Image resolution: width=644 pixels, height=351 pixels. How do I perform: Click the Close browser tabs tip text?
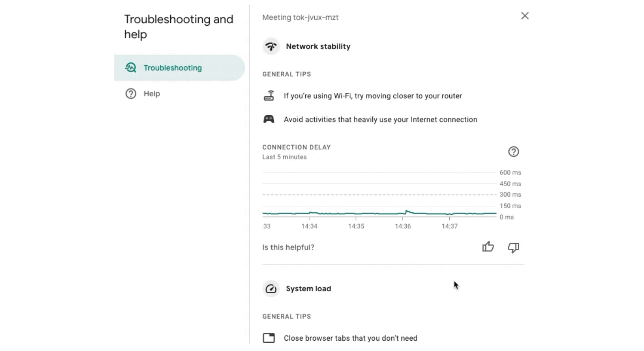(350, 338)
